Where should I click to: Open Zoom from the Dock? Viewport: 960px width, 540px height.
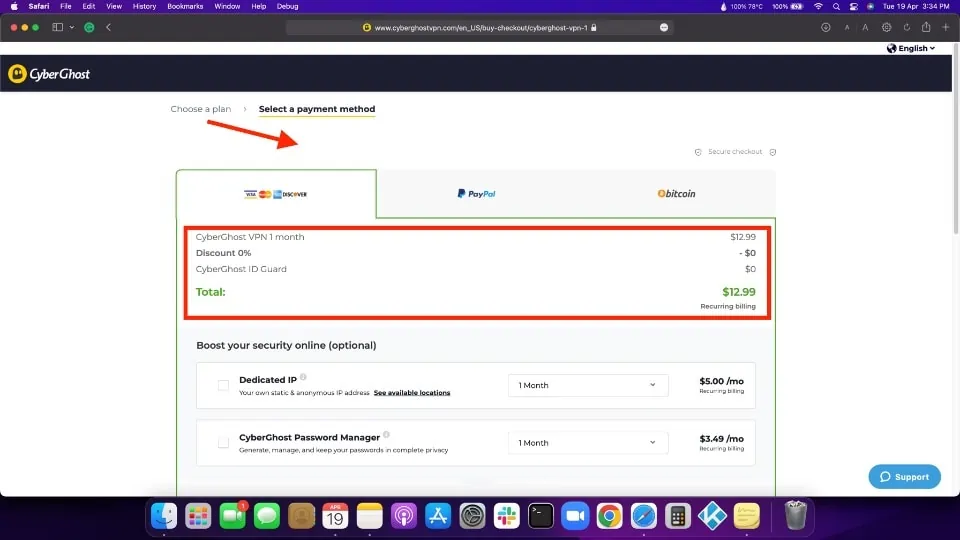pyautogui.click(x=575, y=516)
